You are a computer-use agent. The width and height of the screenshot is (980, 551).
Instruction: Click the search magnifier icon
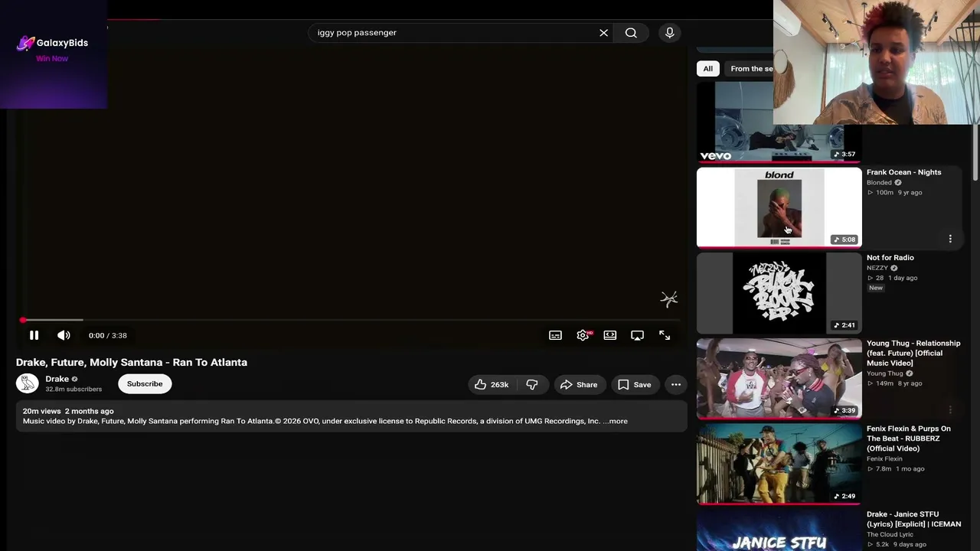click(631, 33)
